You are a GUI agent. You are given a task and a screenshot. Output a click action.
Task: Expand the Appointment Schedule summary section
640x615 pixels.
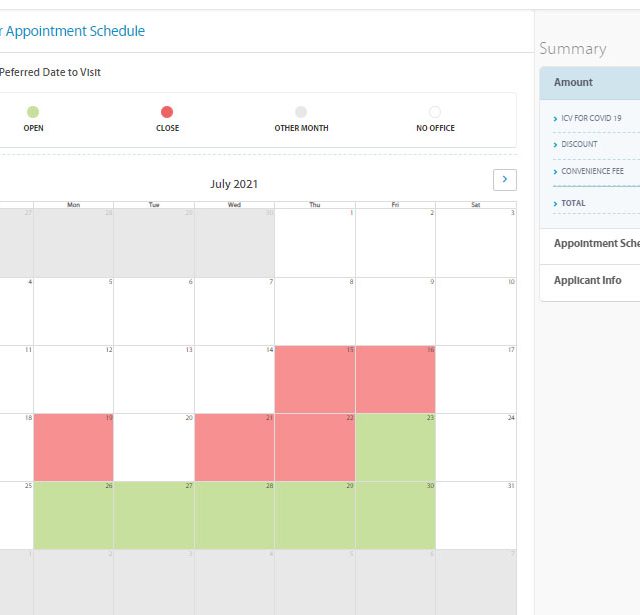pos(596,243)
